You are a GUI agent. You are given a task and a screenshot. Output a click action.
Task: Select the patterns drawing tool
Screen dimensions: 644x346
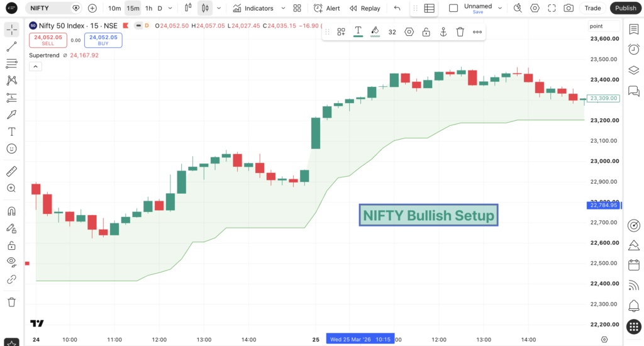point(11,80)
